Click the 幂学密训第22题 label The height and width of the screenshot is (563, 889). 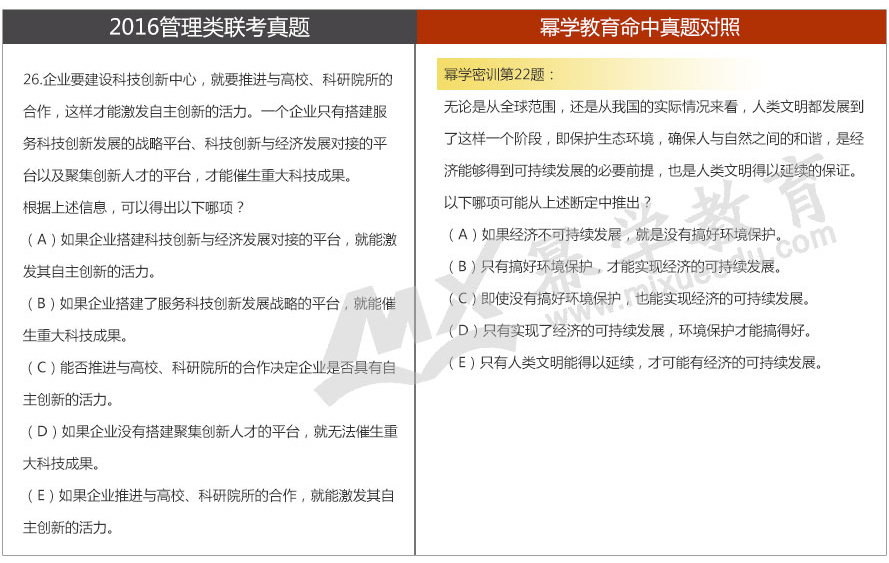[499, 75]
